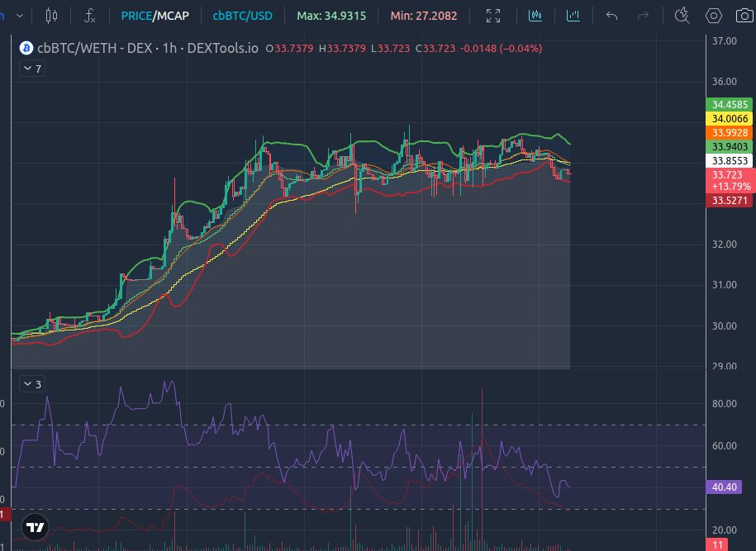Click the 30.00 price axis tick

(x=724, y=325)
